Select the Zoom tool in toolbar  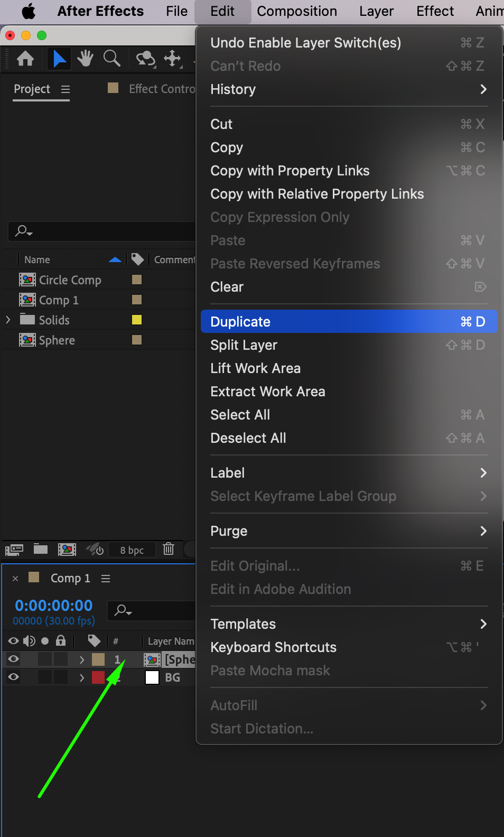pos(111,58)
